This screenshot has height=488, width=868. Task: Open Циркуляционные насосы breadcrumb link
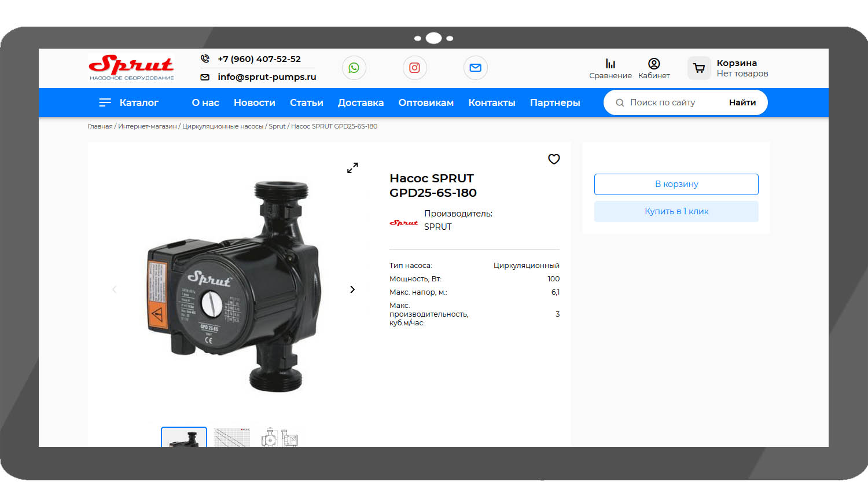pos(223,126)
